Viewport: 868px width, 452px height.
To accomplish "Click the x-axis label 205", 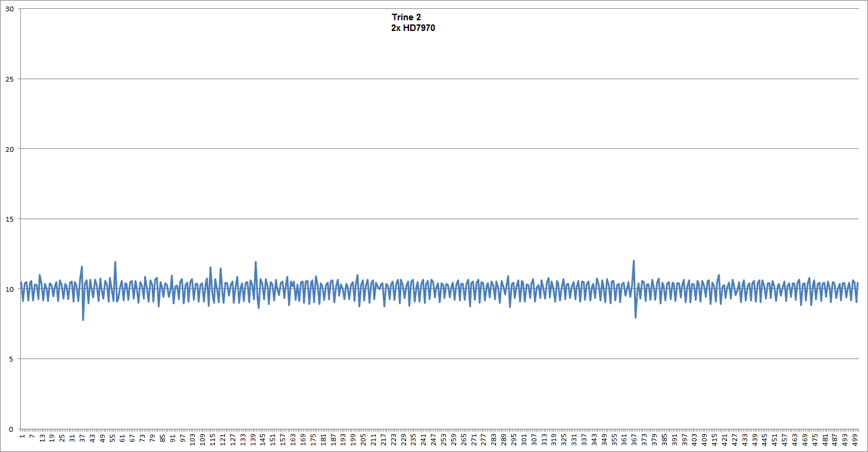I will pos(363,440).
